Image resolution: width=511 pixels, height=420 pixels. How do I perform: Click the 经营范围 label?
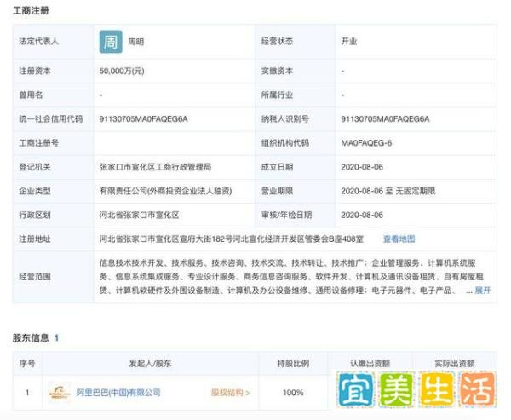click(x=35, y=277)
